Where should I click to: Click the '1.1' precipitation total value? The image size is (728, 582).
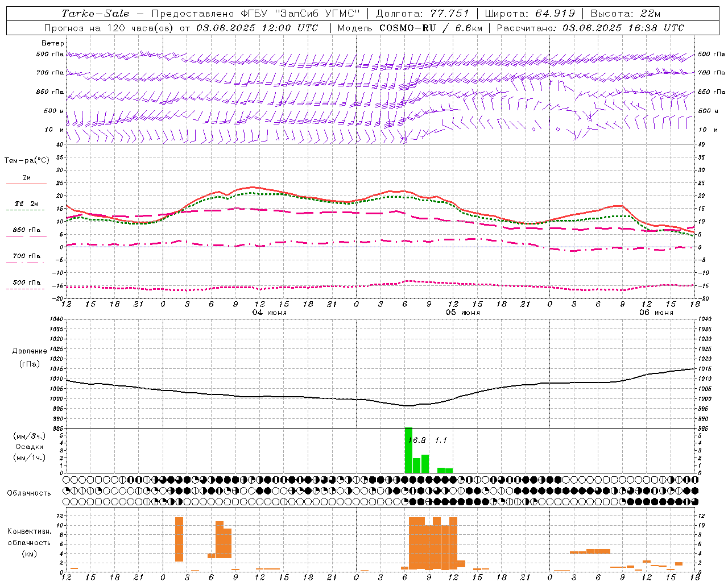pyautogui.click(x=441, y=440)
